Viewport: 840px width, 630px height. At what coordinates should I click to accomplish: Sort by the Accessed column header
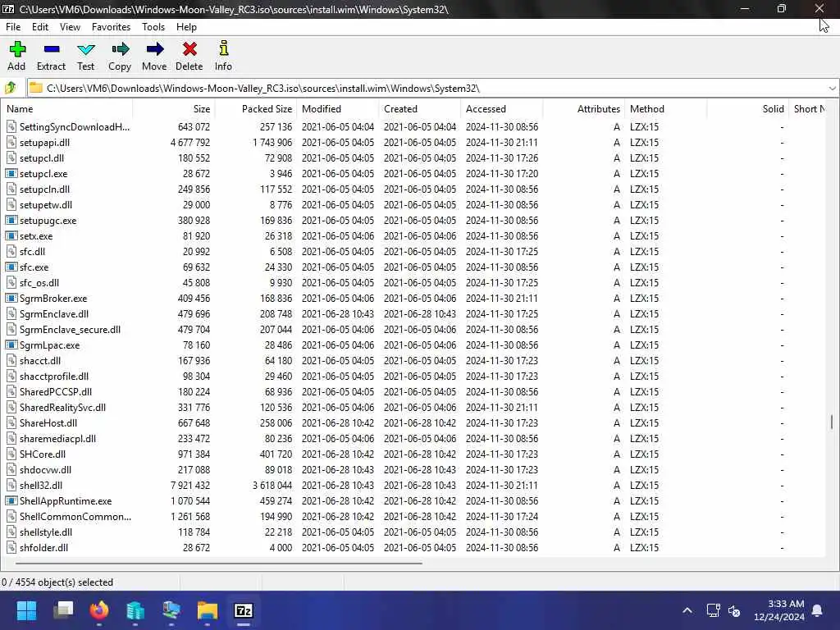[x=502, y=109]
